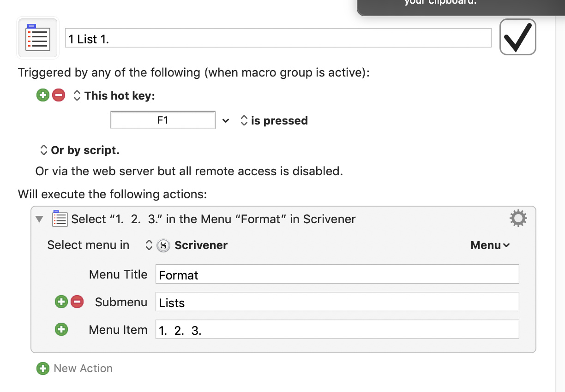This screenshot has width=565, height=392.
Task: Click the F1 hot key field
Action: 162,120
